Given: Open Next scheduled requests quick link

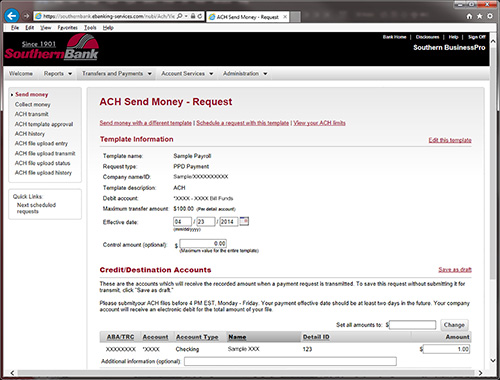Looking at the screenshot, I should coord(36,208).
